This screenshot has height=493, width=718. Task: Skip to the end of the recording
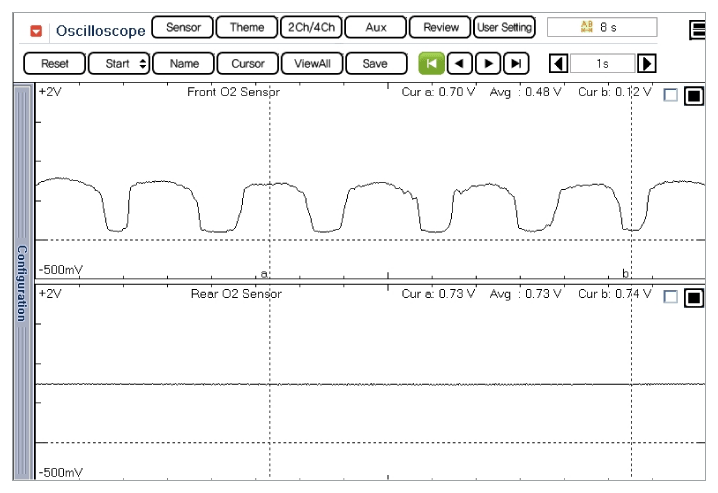pos(516,63)
